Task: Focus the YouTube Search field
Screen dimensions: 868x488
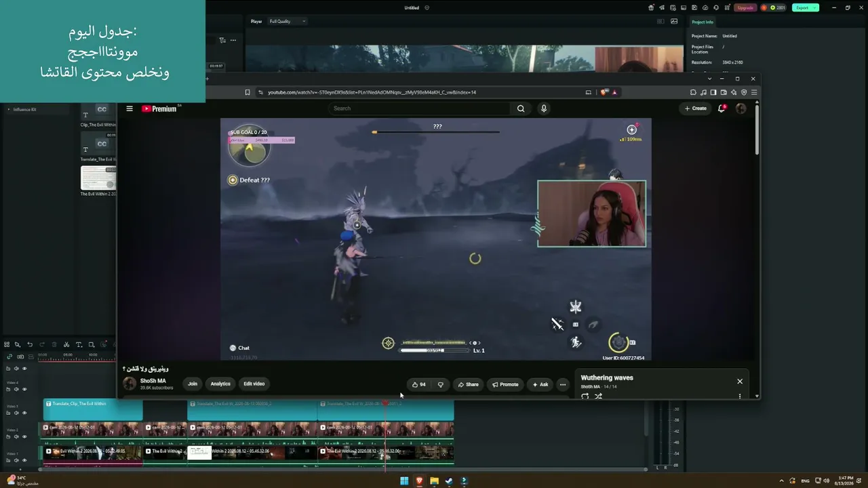Action: pos(420,108)
